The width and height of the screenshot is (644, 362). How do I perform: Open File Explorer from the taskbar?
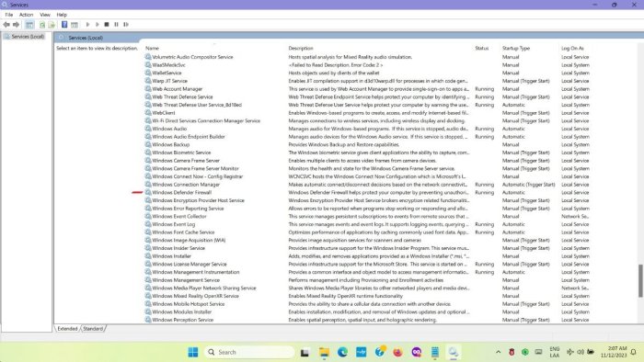click(324, 352)
